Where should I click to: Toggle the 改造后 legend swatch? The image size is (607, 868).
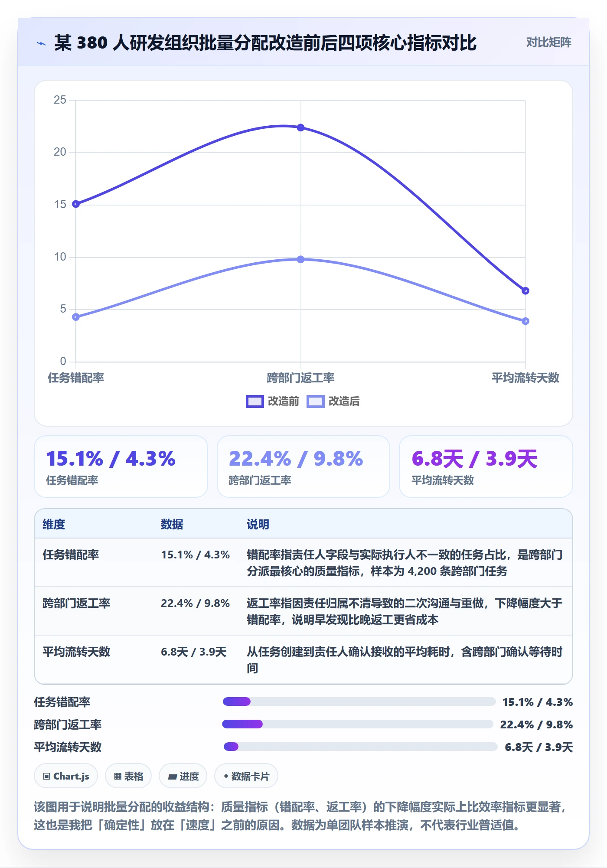pyautogui.click(x=315, y=401)
